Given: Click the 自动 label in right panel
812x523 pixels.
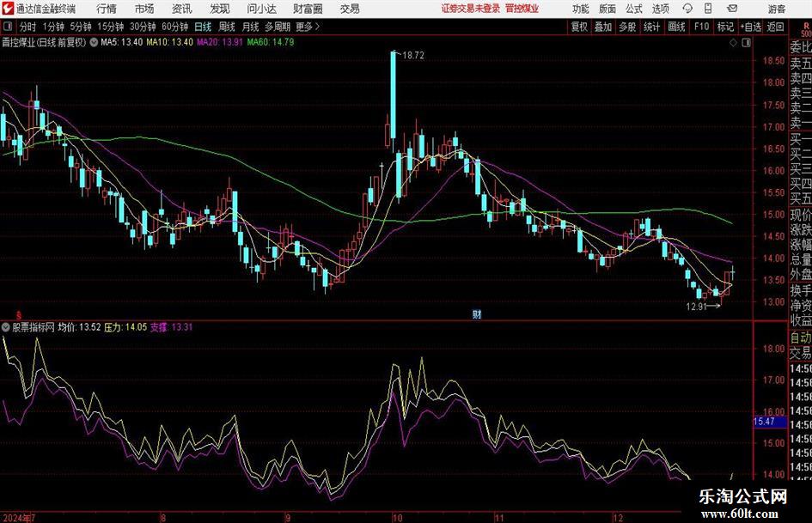Looking at the screenshot, I should (801, 338).
